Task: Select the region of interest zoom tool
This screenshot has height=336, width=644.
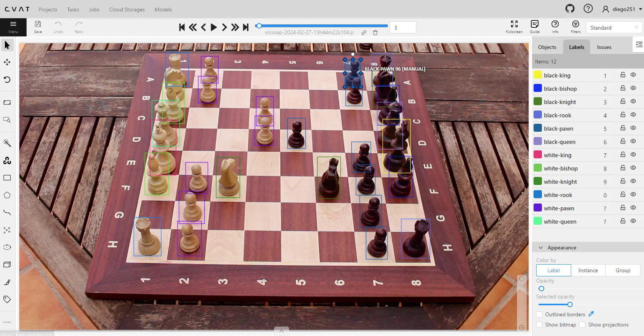Action: pyautogui.click(x=7, y=120)
